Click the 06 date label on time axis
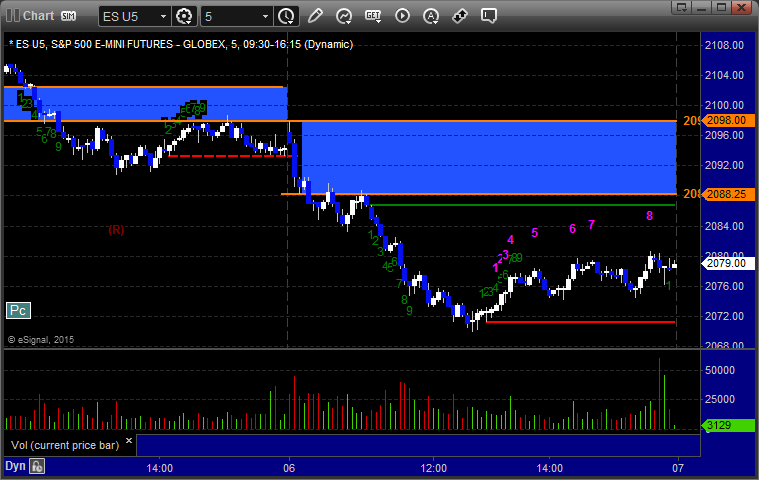The image size is (759, 480). (x=289, y=468)
